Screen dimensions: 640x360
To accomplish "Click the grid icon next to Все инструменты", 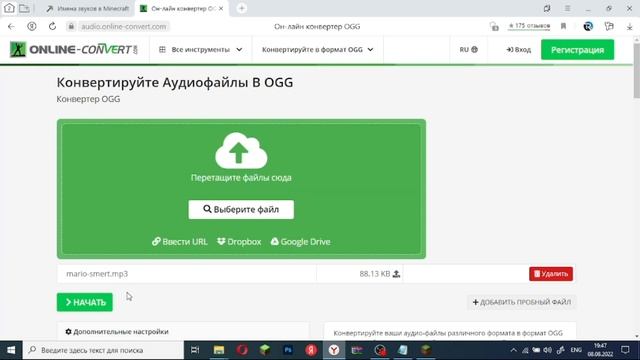I will point(162,49).
